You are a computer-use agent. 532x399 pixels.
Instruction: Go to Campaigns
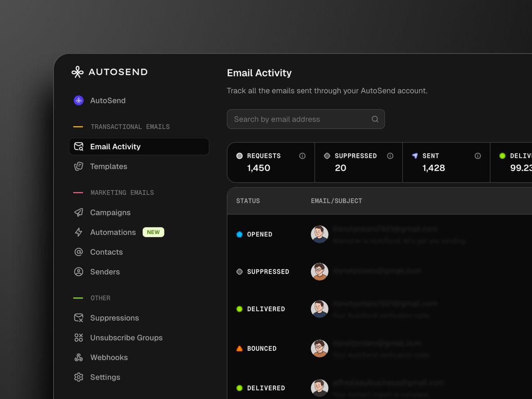110,212
